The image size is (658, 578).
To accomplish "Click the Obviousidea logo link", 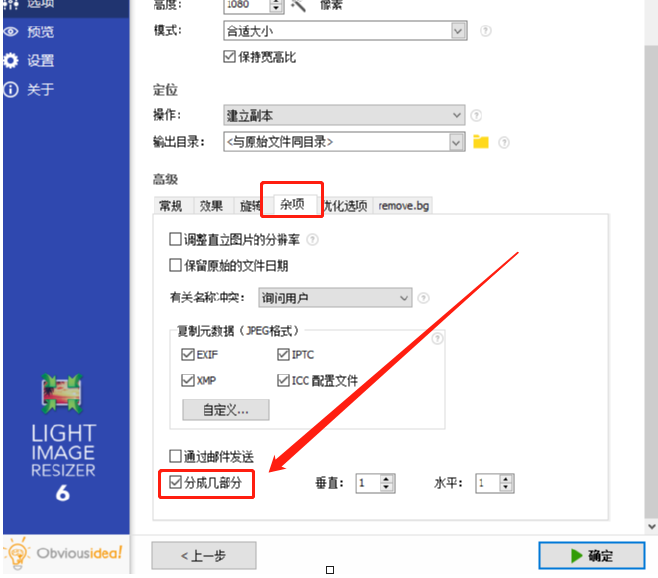I will (65, 553).
